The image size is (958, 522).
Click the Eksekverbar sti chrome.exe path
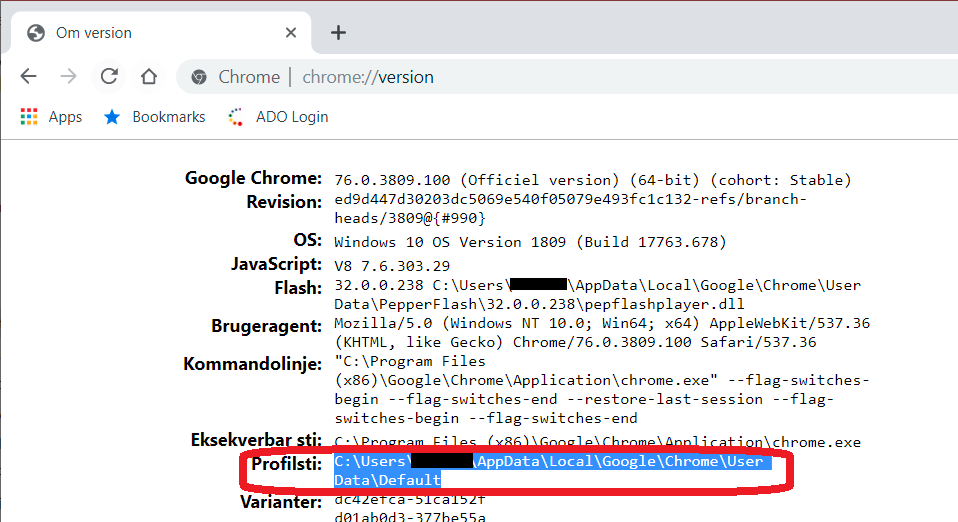(598, 442)
